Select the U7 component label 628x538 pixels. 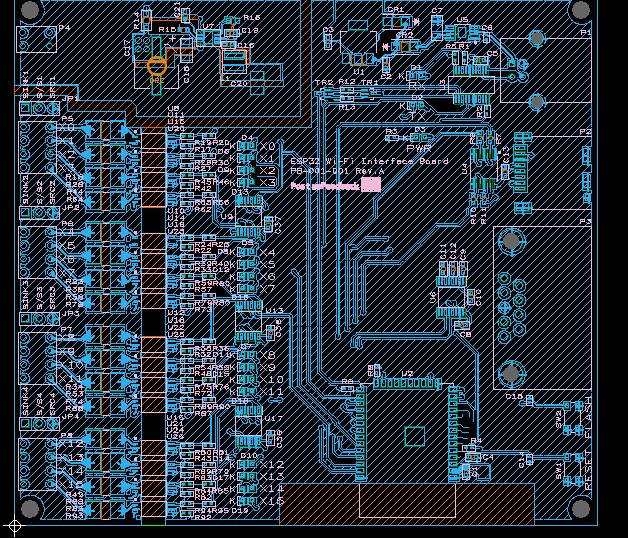(x=208, y=26)
